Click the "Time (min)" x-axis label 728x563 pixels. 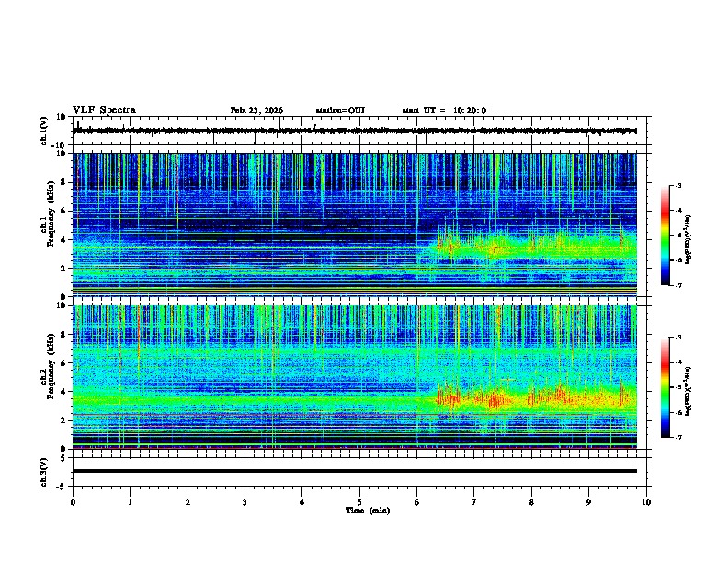(368, 511)
